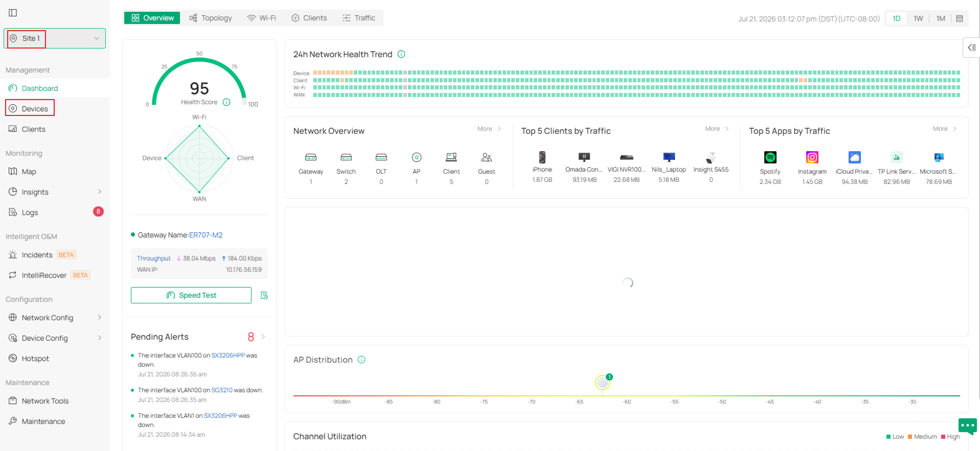Expand Pending Alerts with the chevron
The image size is (980, 451).
point(263,337)
